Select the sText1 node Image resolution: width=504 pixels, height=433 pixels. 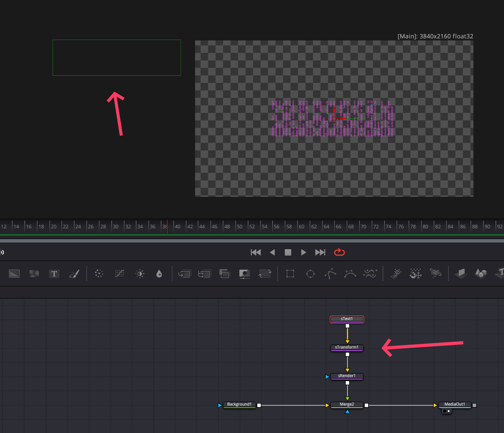[347, 319]
